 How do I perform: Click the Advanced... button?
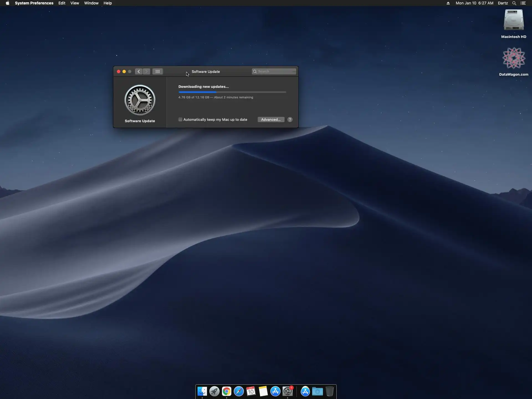271,119
